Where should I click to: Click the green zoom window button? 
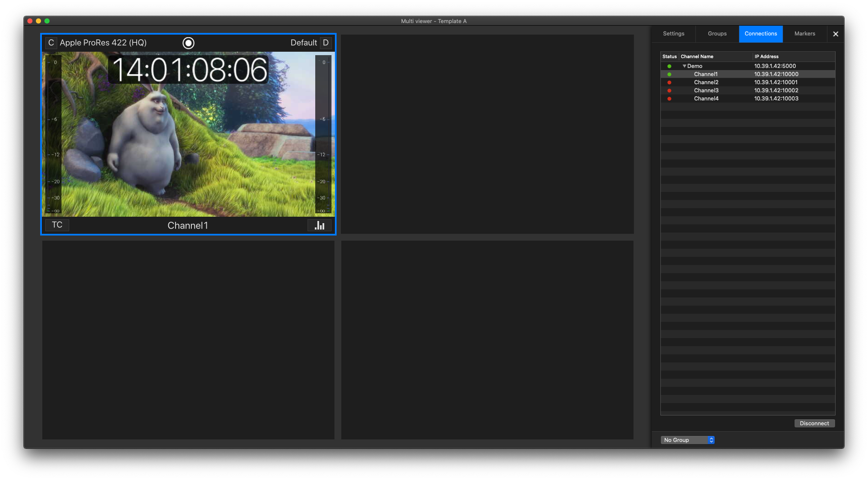pyautogui.click(x=47, y=21)
